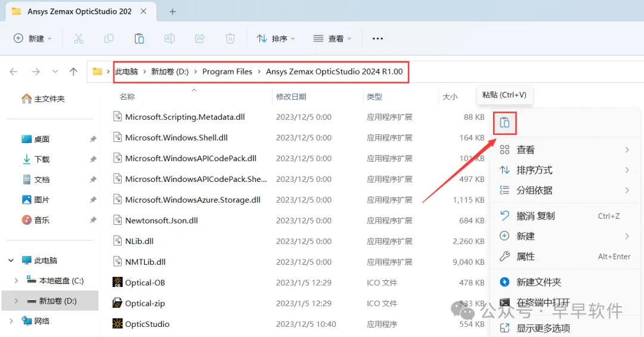Click the pin icon beside 文档
Screen dimensions: 644x337
click(x=93, y=180)
